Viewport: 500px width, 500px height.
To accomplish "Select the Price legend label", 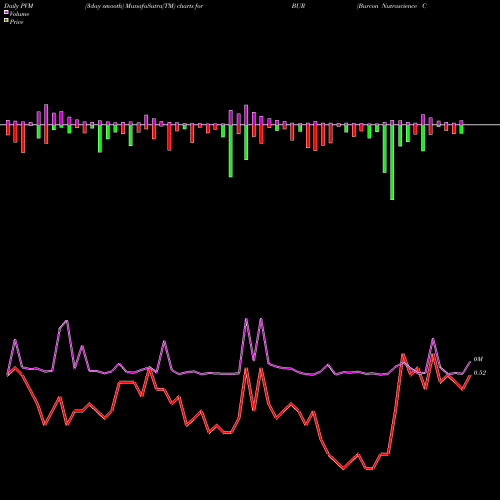I will coord(16,22).
